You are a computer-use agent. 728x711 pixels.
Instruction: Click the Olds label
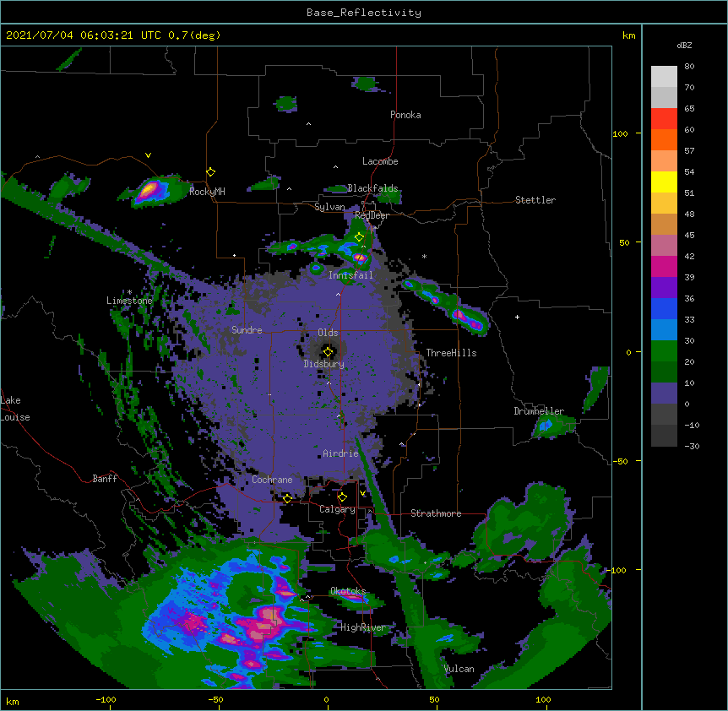(328, 333)
